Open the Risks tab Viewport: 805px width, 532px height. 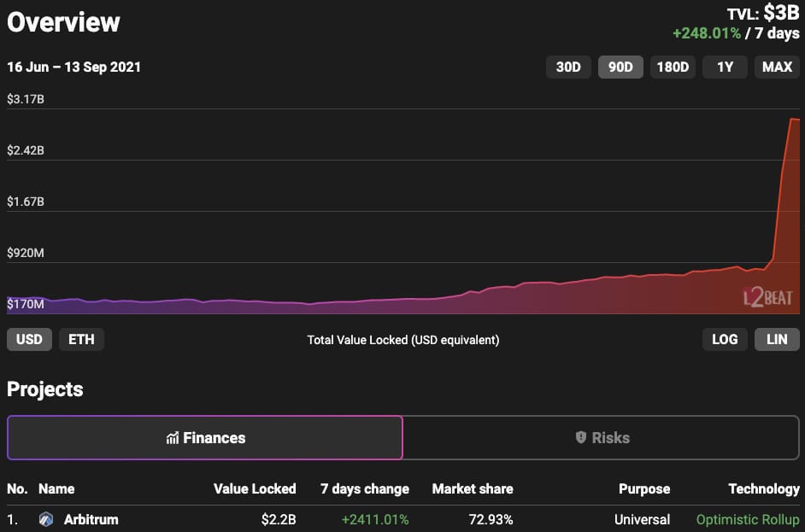tap(601, 437)
